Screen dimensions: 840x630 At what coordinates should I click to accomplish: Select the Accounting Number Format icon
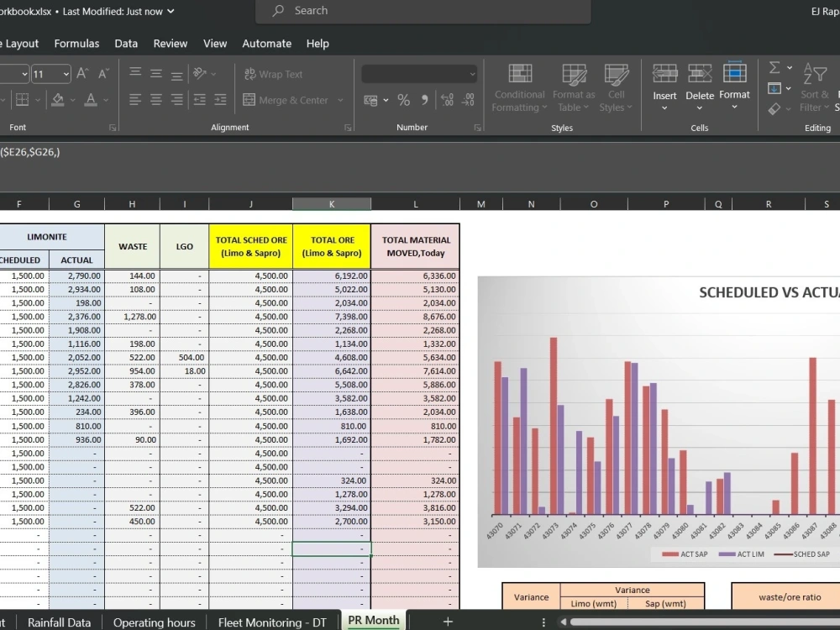click(x=370, y=100)
